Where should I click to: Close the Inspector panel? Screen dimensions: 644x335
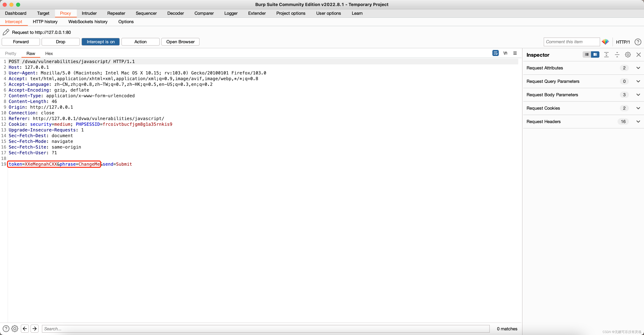638,55
